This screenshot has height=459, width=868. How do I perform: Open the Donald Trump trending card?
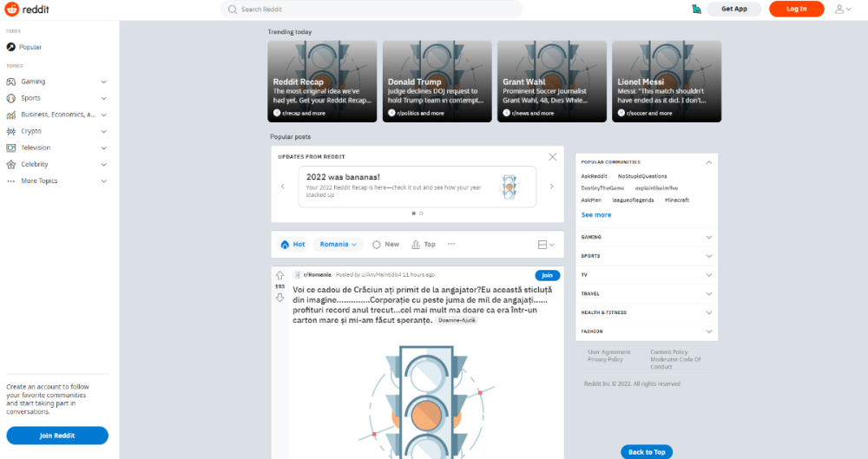[x=437, y=82]
